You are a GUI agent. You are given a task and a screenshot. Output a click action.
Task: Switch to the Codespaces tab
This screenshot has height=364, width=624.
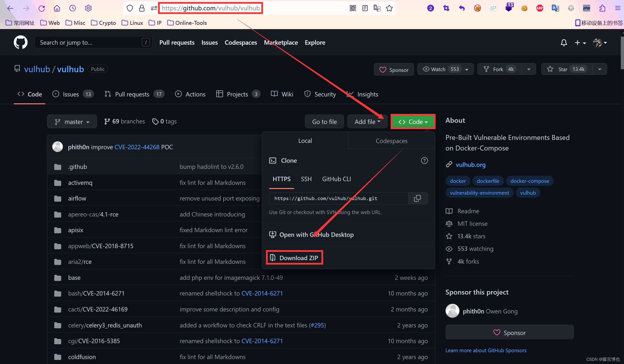(391, 141)
